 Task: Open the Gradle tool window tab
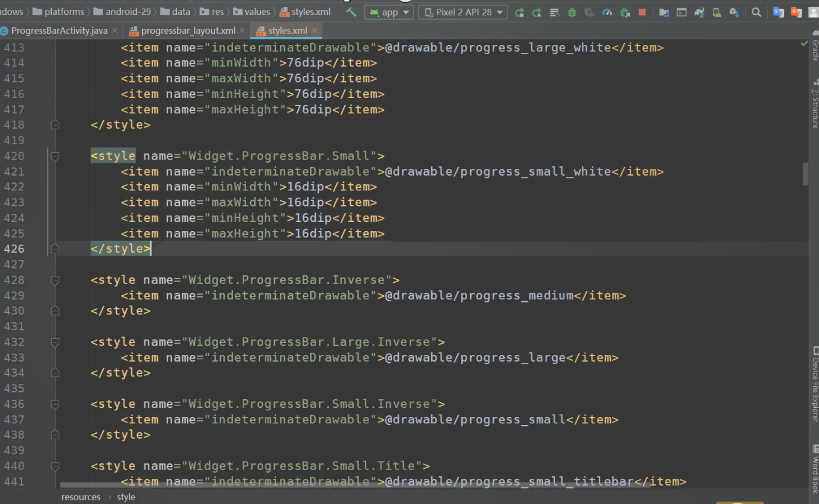pos(815,46)
